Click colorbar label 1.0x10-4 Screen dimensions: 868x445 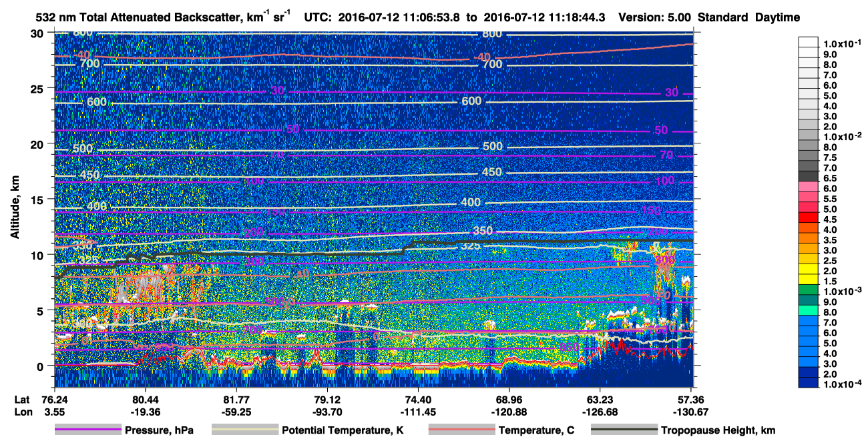(843, 384)
